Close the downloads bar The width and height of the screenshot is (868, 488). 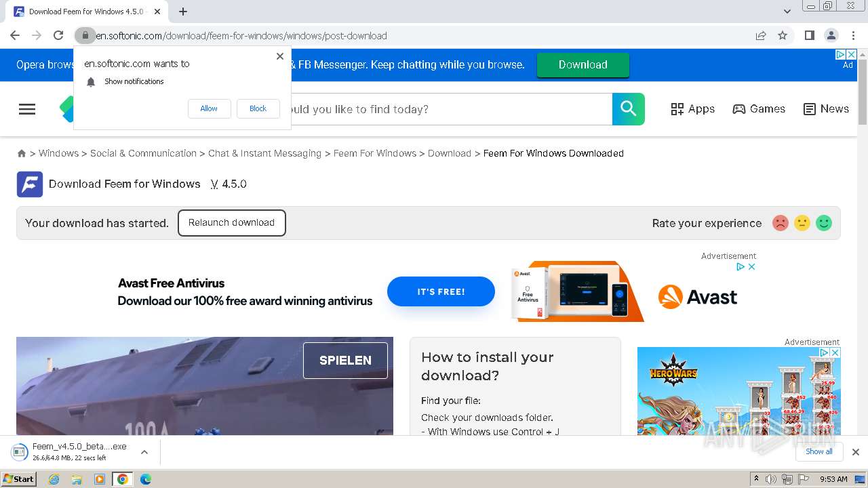(x=856, y=452)
